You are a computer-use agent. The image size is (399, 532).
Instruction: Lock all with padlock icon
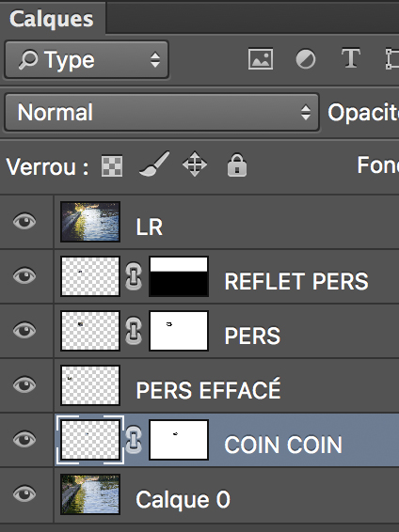point(237,165)
